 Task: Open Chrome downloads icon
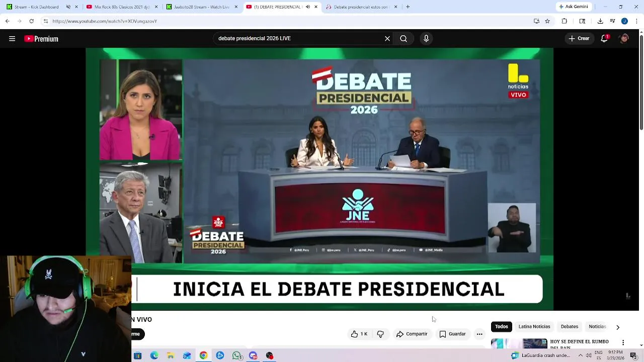(x=600, y=21)
